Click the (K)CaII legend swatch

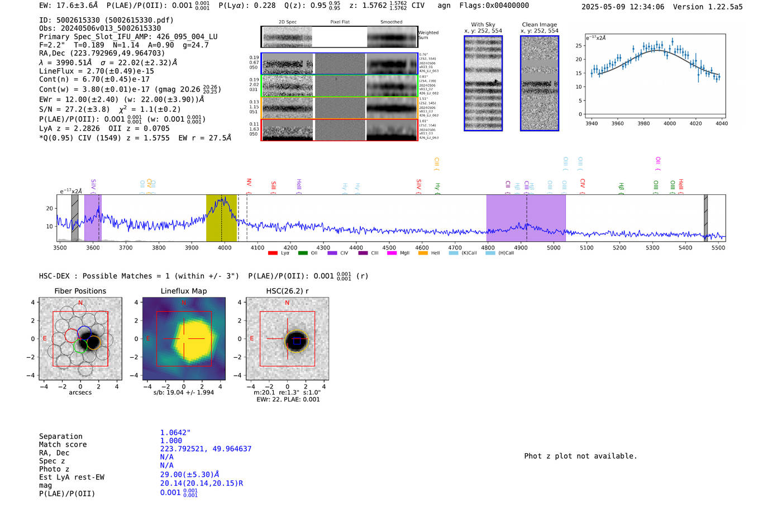454,253
